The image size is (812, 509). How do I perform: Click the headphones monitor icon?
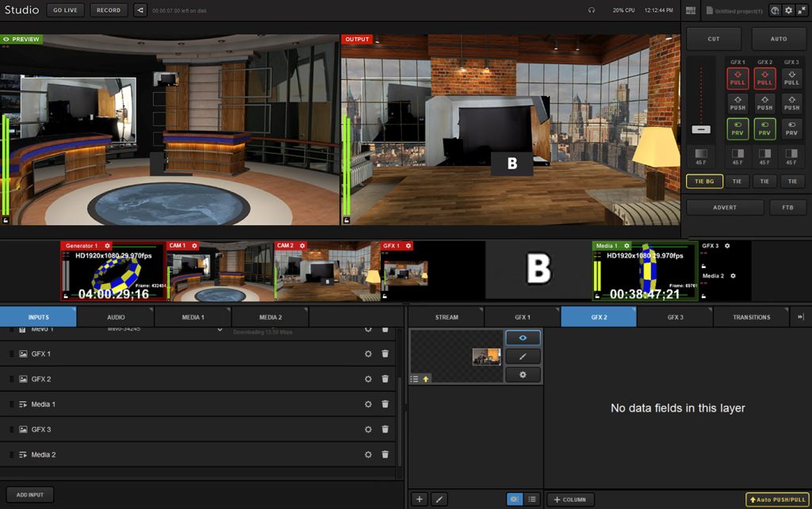coord(592,10)
